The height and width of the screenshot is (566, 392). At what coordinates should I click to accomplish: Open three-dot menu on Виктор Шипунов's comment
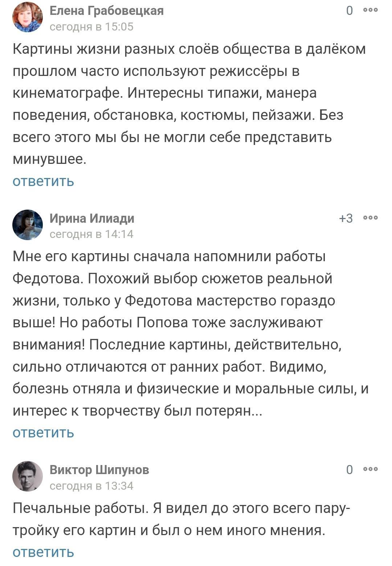coord(371,469)
